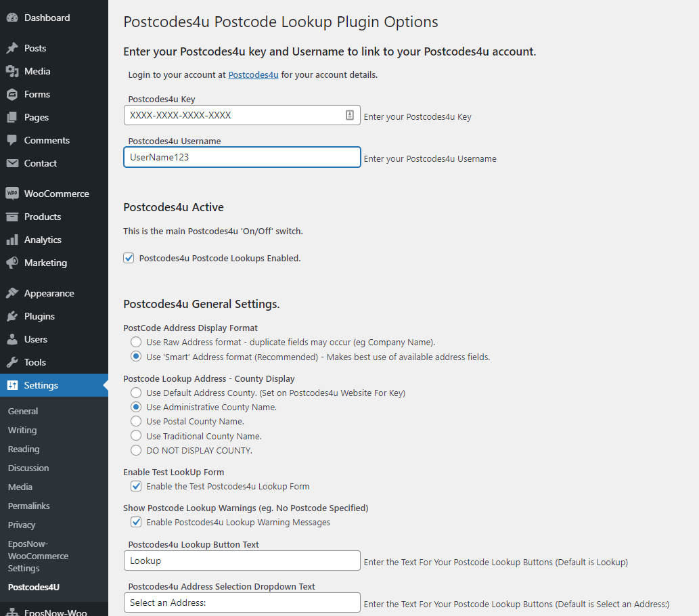Click the Marketing megaphone icon

click(x=12, y=263)
